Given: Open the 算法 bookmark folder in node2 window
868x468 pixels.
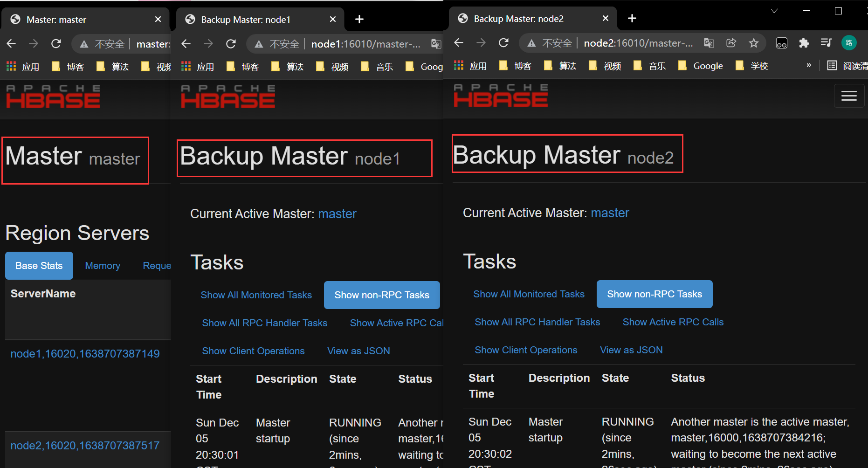Looking at the screenshot, I should pos(560,66).
